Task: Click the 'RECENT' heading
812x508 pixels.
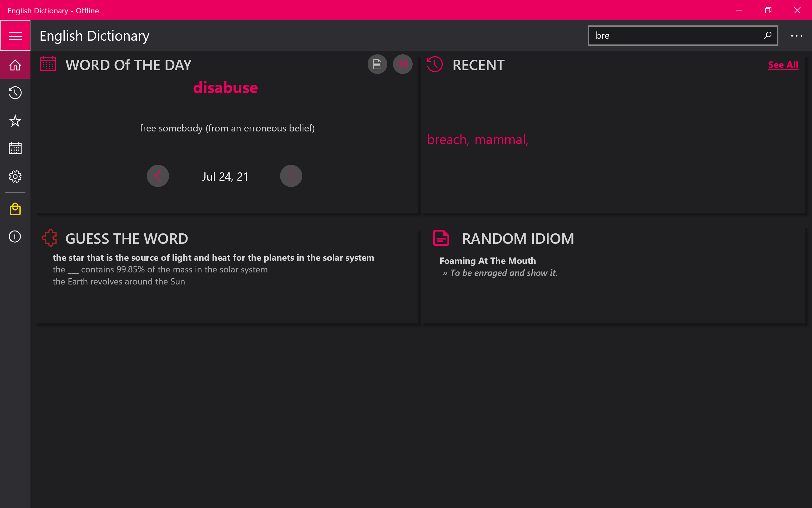Action: (478, 65)
